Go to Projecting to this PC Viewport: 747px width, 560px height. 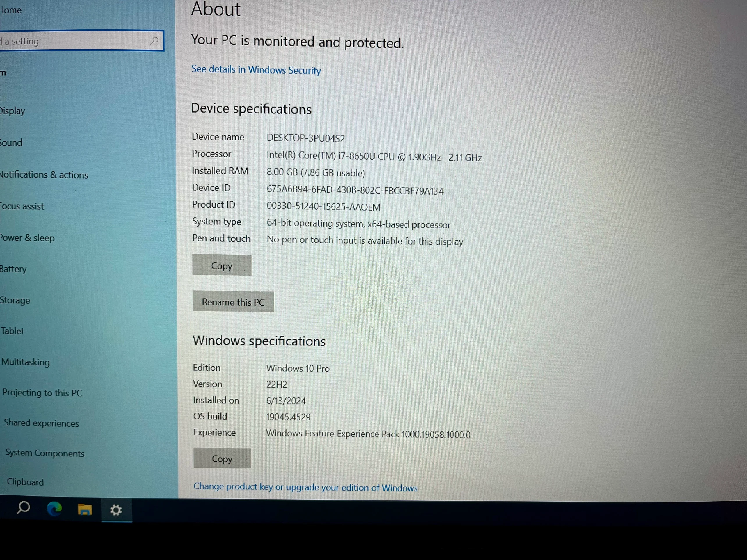[x=42, y=393]
